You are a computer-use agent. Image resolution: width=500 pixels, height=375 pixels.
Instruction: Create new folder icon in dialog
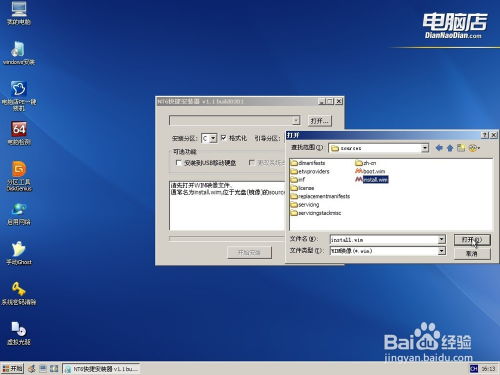click(461, 148)
